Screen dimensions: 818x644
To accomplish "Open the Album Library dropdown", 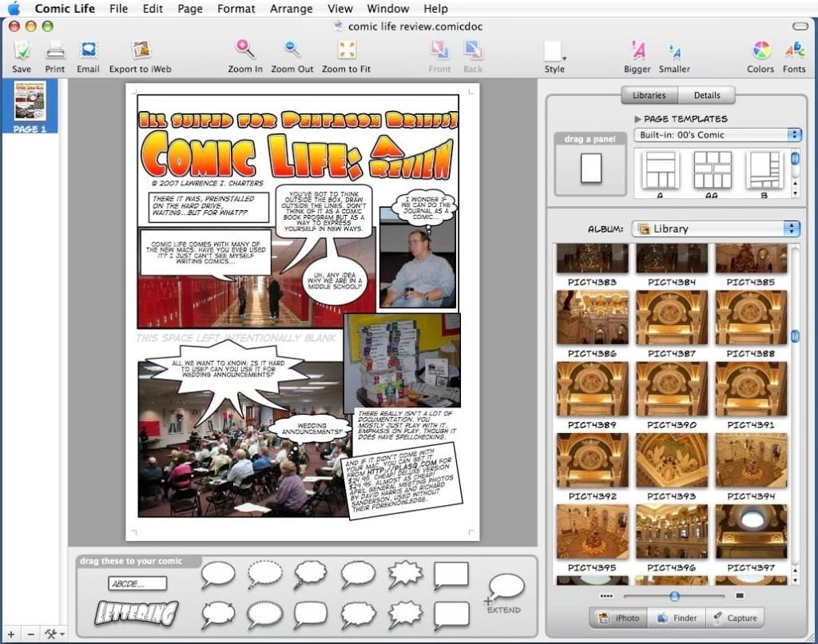I will click(715, 228).
